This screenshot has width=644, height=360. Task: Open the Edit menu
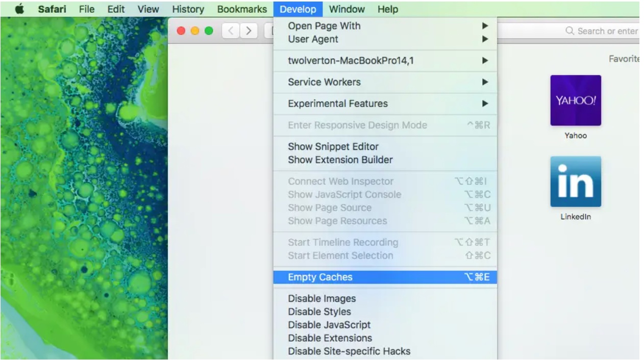116,9
